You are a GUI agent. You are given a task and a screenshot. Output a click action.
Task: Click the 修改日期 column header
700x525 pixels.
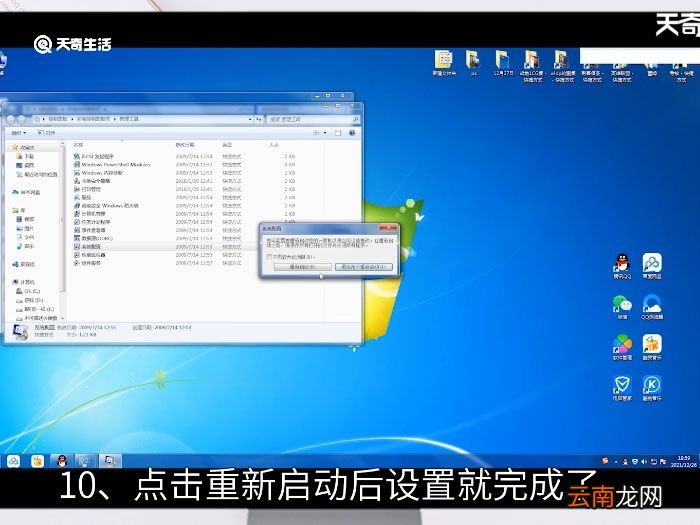coord(185,145)
